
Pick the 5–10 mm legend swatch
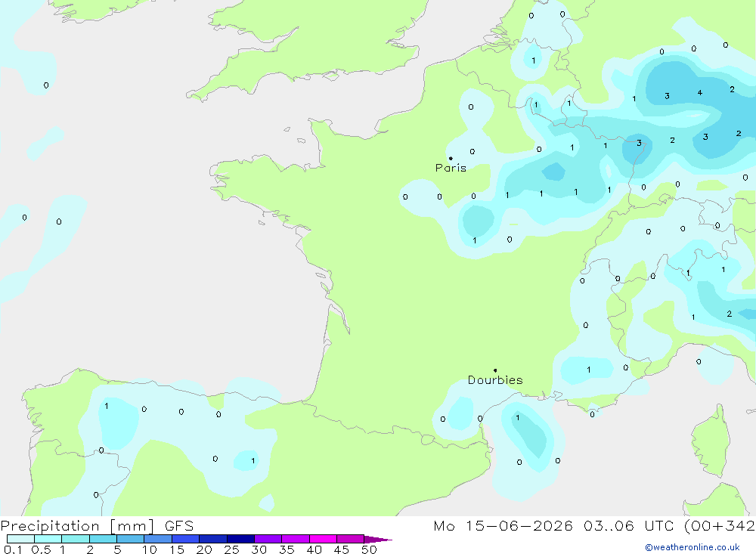131,539
